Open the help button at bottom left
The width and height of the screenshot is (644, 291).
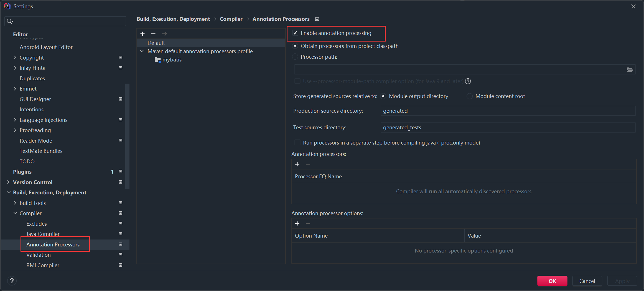coord(12,281)
